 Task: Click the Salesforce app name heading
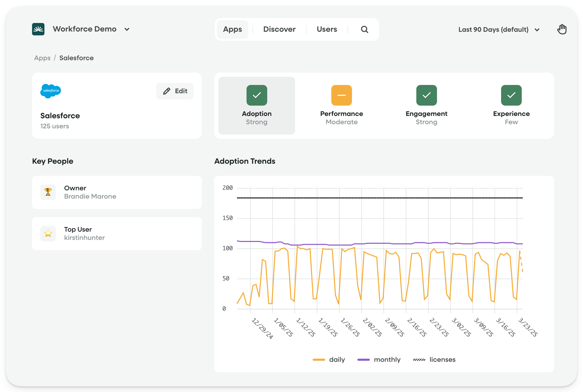(x=60, y=116)
